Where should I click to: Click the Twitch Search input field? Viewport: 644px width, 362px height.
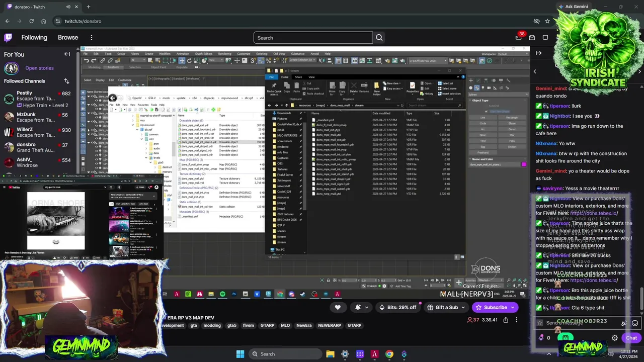pos(313,38)
